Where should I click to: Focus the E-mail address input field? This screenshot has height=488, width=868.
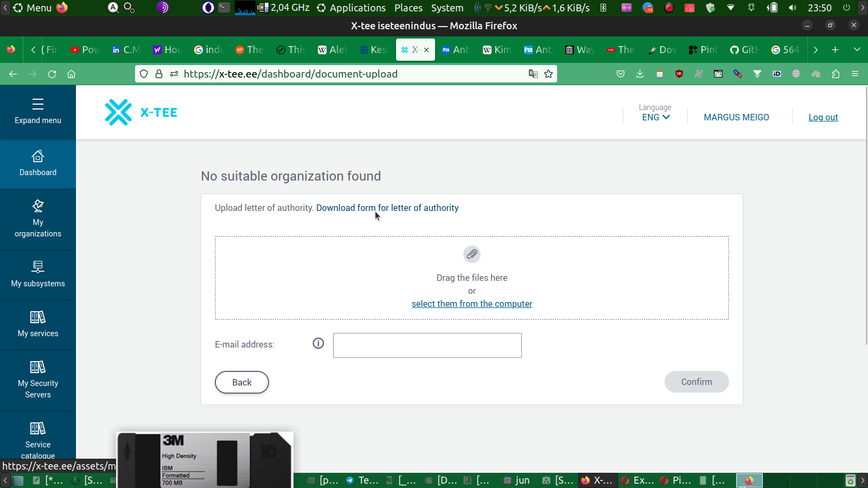point(427,345)
